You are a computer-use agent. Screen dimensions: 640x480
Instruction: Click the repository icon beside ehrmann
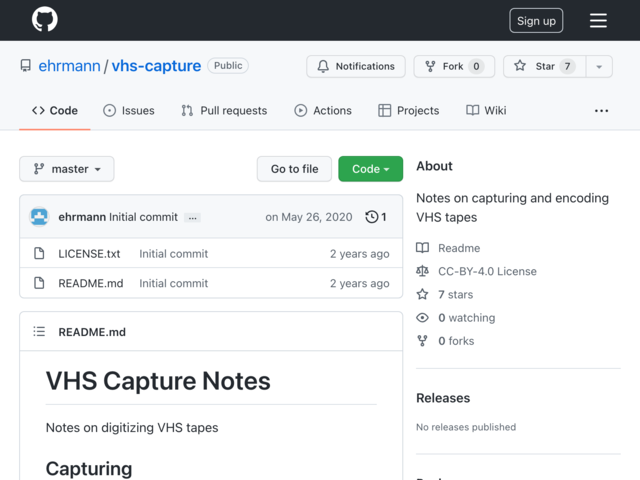click(26, 66)
